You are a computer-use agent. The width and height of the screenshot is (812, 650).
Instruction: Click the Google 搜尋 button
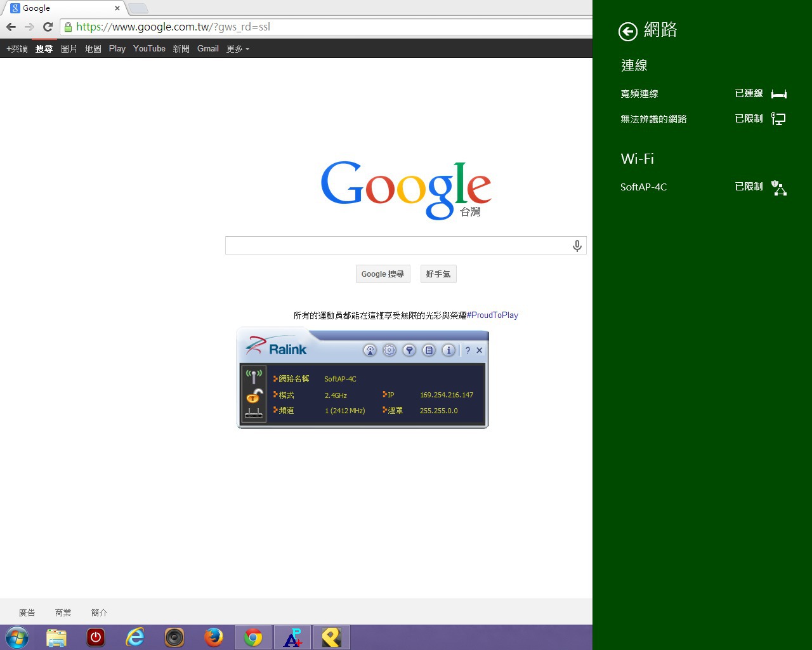pos(383,274)
